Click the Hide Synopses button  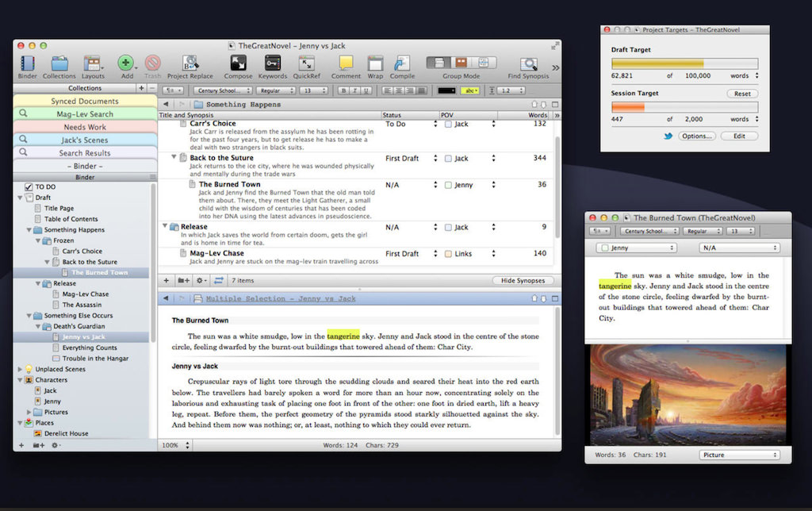pyautogui.click(x=523, y=280)
